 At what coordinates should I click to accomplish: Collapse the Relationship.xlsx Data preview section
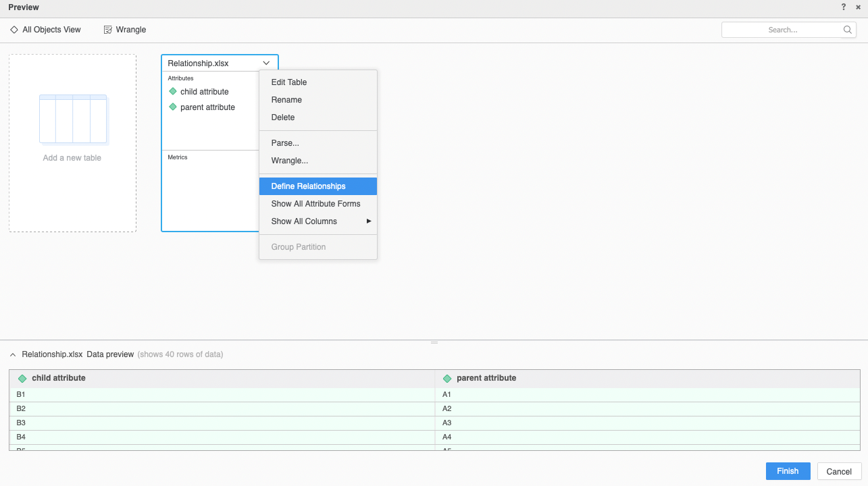click(13, 354)
